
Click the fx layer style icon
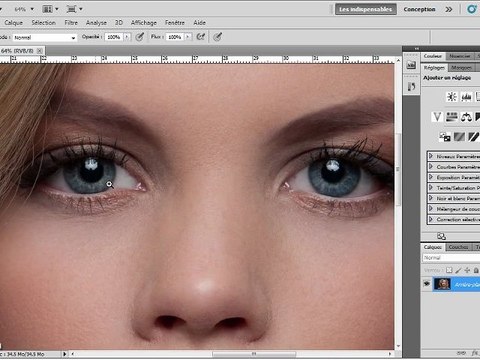coord(475,353)
